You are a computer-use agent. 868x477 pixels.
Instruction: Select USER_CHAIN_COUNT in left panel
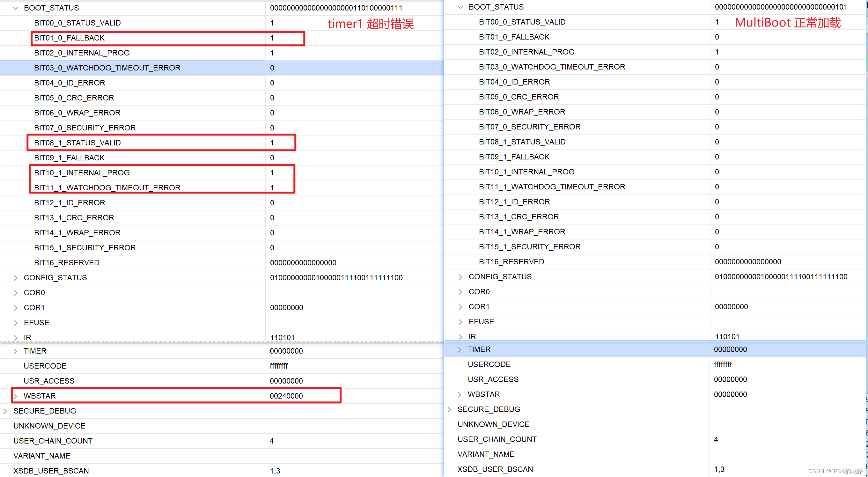click(53, 441)
